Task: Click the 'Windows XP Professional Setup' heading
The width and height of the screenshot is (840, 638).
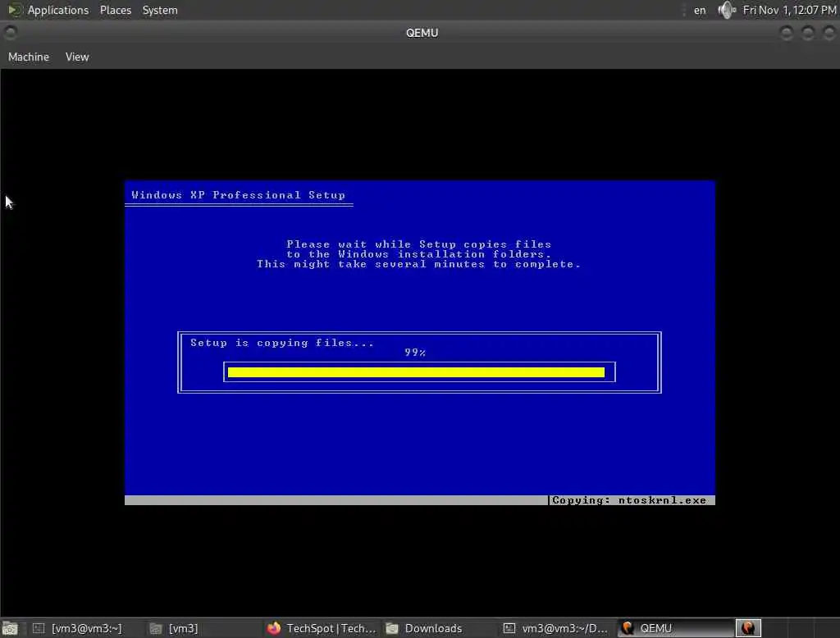Action: [239, 195]
